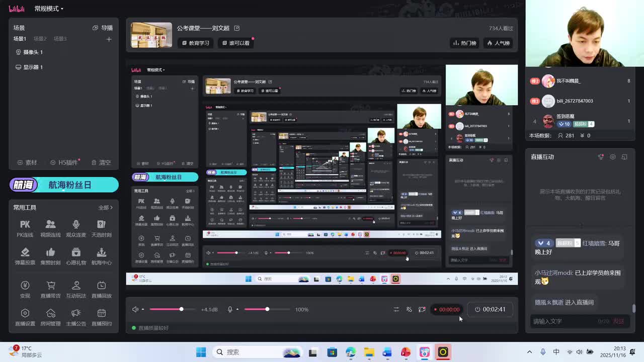Open the 航海中心 tool

101,256
